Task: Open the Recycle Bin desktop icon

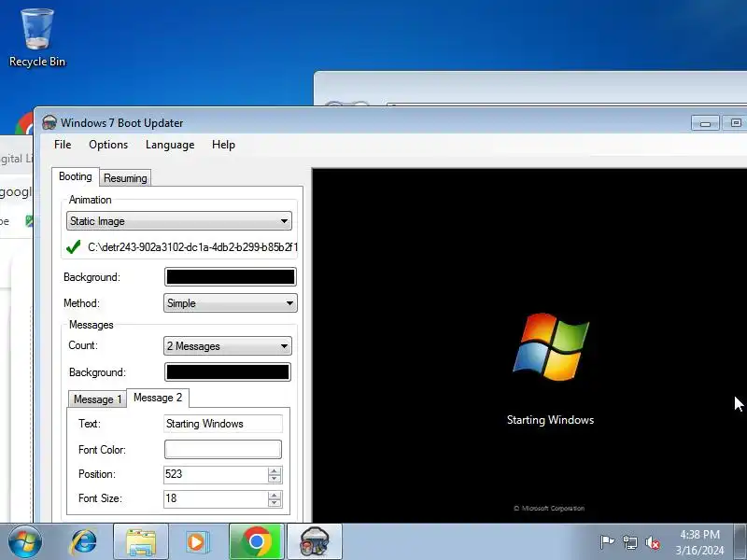Action: (37, 38)
